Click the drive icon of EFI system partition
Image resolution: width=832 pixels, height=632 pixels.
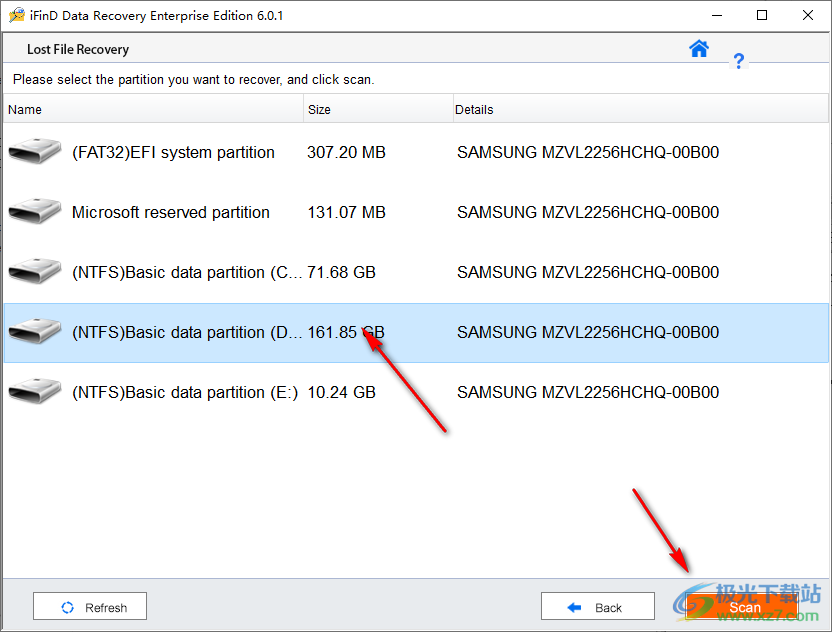click(34, 151)
